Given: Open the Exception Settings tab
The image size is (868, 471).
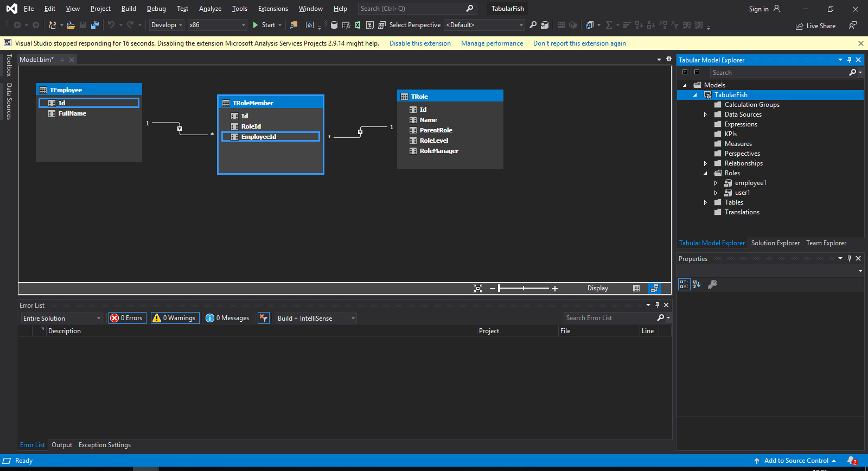Looking at the screenshot, I should [105, 445].
